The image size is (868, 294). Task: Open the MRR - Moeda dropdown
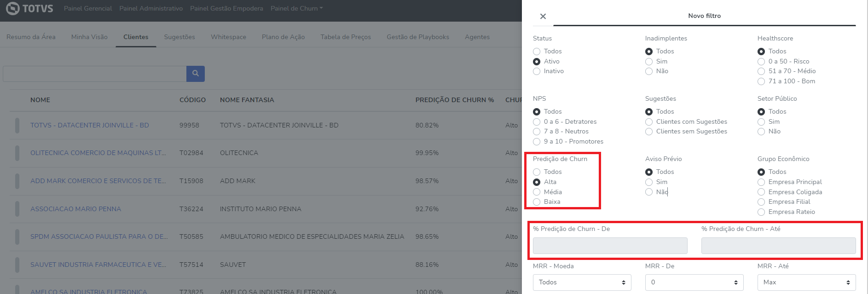pos(582,282)
